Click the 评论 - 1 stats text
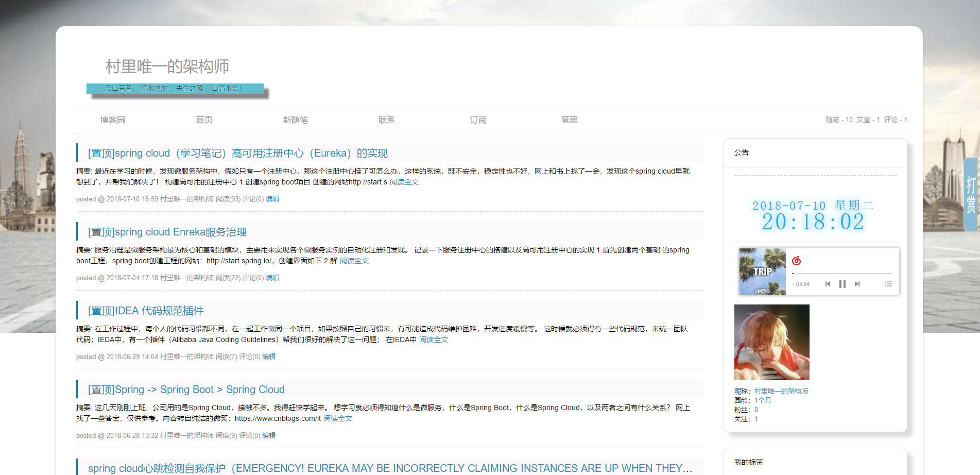The width and height of the screenshot is (980, 475). [x=896, y=120]
